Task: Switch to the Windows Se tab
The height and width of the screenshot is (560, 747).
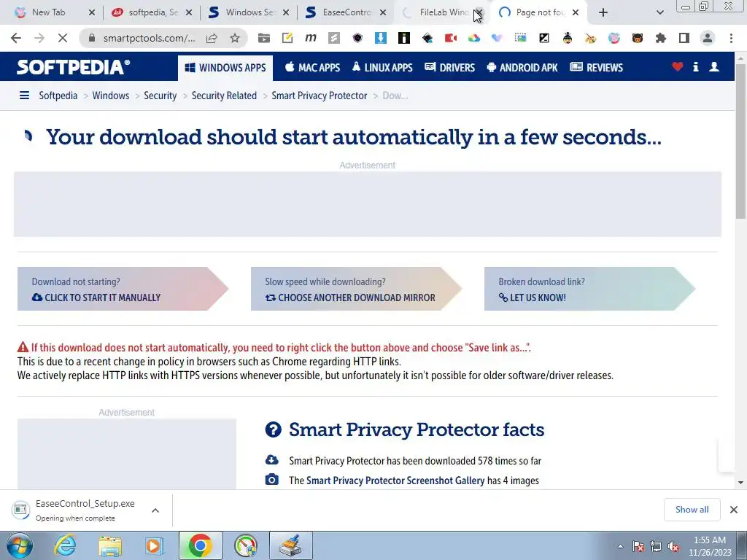Action: click(249, 12)
